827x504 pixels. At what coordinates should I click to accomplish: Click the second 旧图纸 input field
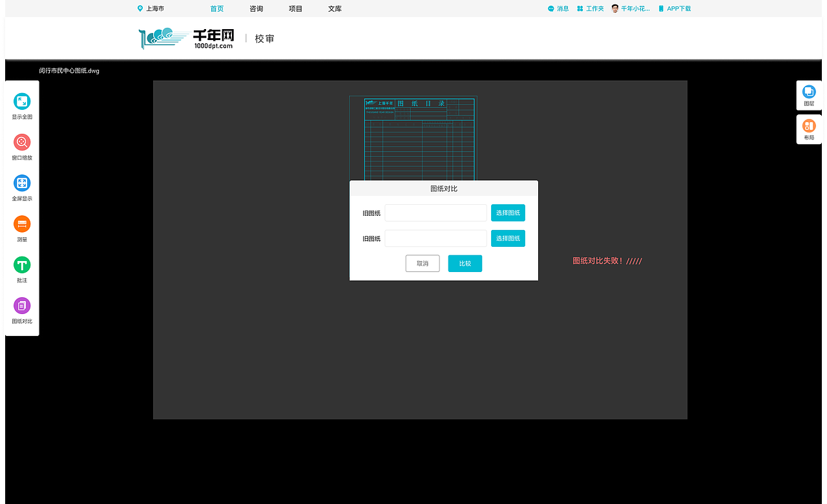tap(435, 238)
